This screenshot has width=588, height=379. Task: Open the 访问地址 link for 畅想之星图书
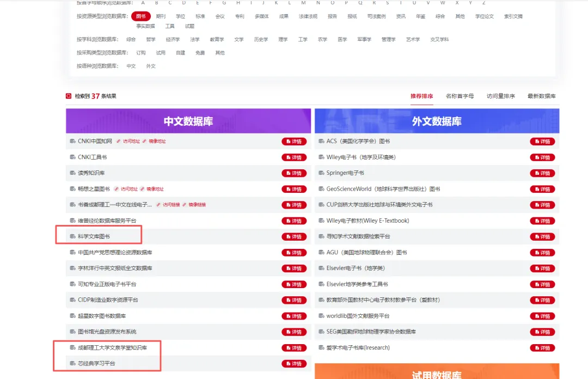pos(129,189)
